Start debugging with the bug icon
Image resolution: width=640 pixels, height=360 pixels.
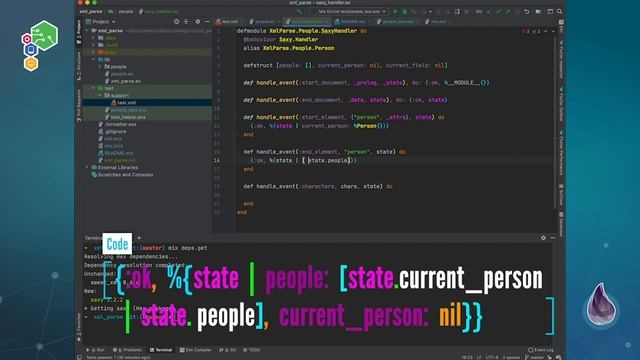tap(404, 12)
